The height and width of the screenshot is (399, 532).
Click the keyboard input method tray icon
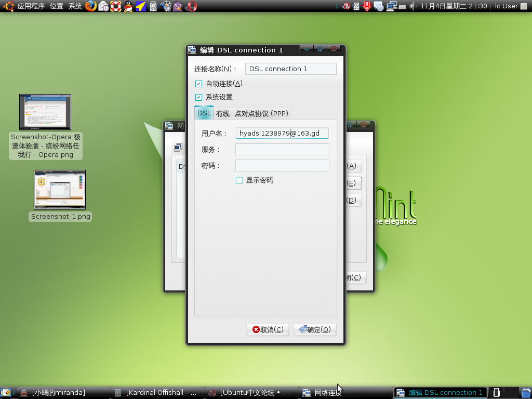click(403, 6)
